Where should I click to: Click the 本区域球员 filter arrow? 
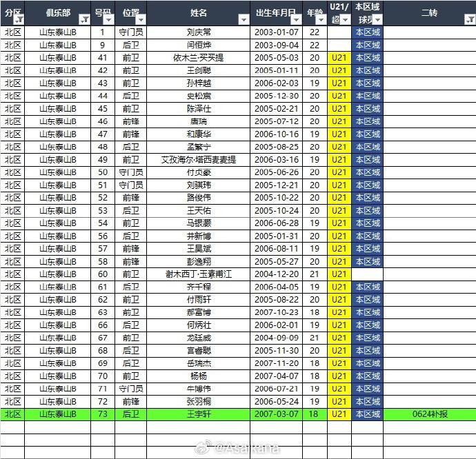click(x=377, y=20)
